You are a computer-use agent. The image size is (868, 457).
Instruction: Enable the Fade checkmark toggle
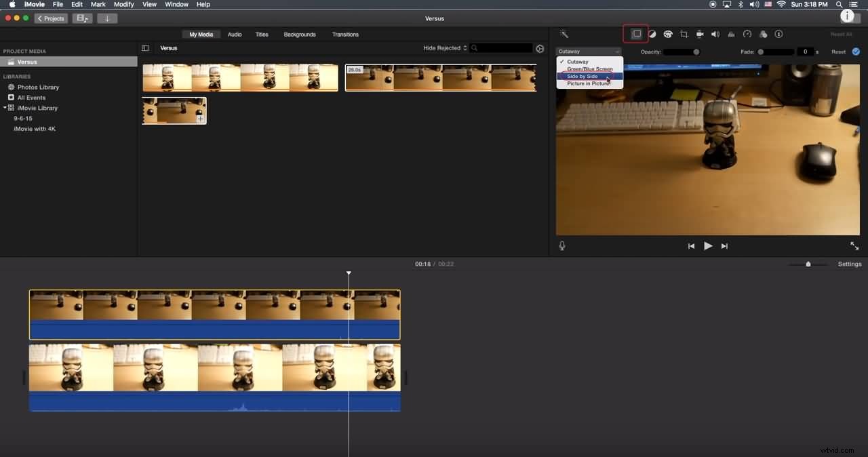click(856, 51)
